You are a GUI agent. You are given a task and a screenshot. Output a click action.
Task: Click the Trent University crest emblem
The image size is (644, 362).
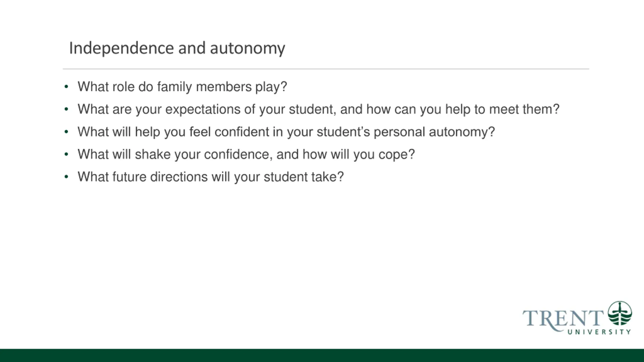click(x=620, y=313)
